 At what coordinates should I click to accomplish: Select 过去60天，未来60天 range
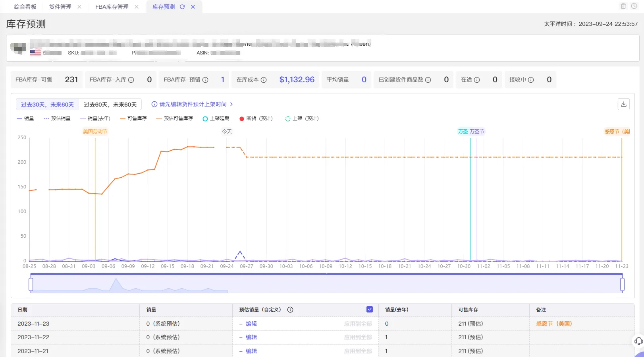(110, 105)
